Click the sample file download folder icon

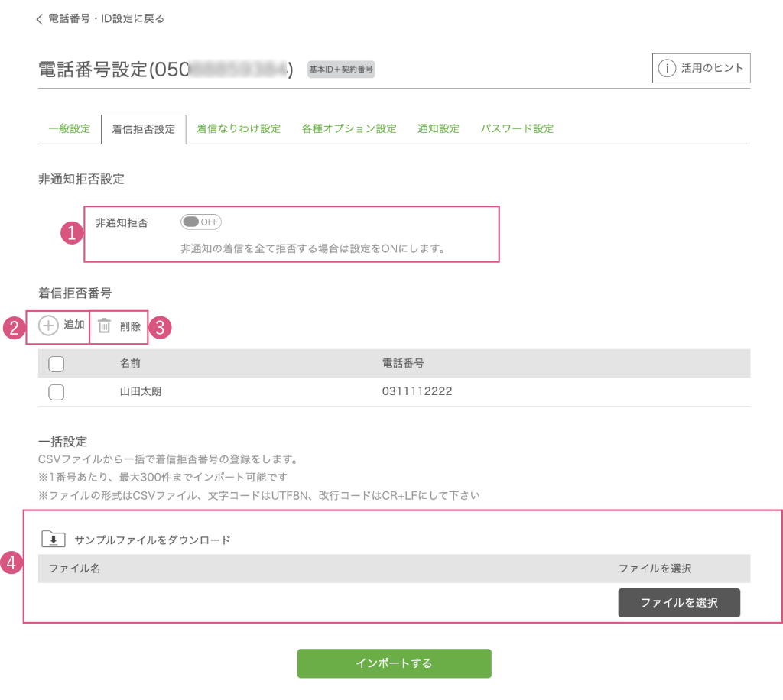coord(53,539)
